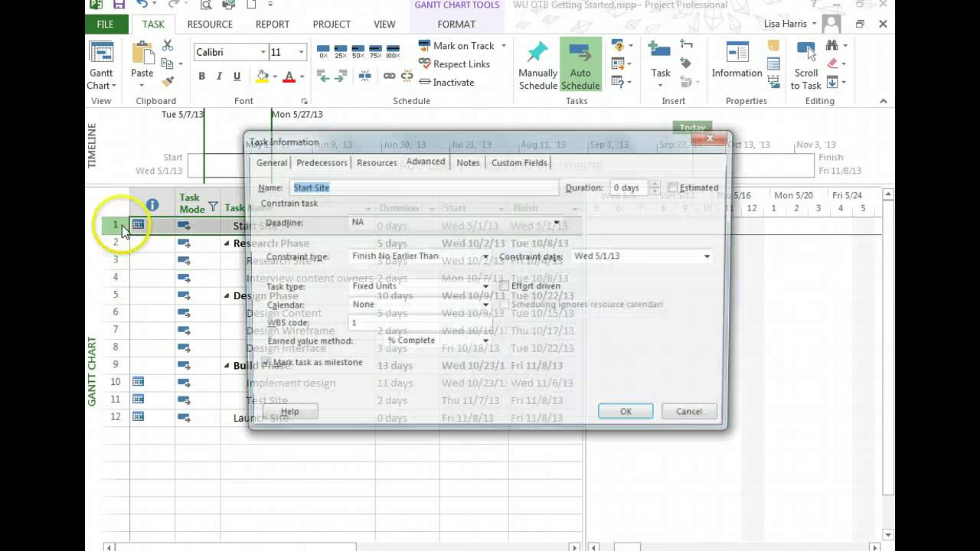The width and height of the screenshot is (980, 551).
Task: Click the task Notes yellow sticky icon
Action: tap(773, 46)
